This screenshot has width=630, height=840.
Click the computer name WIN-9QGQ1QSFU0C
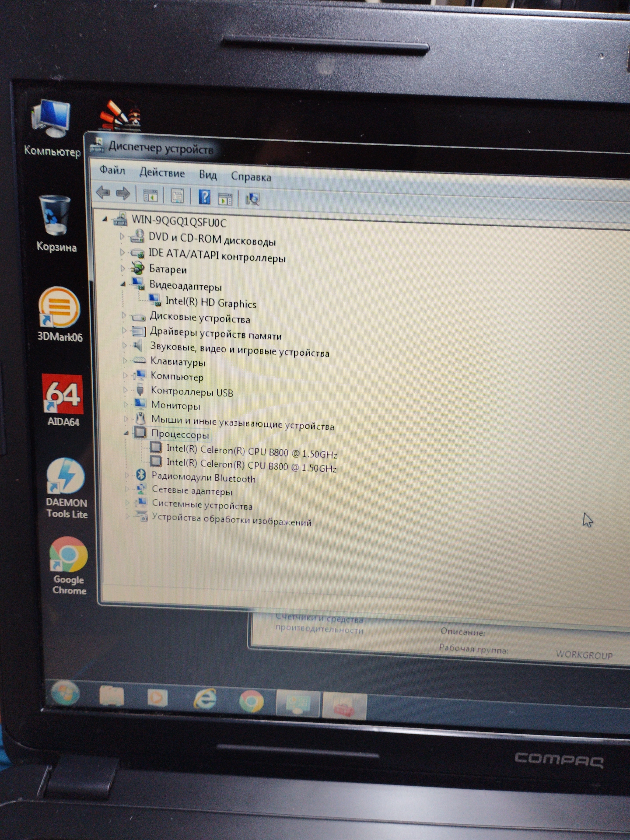179,222
